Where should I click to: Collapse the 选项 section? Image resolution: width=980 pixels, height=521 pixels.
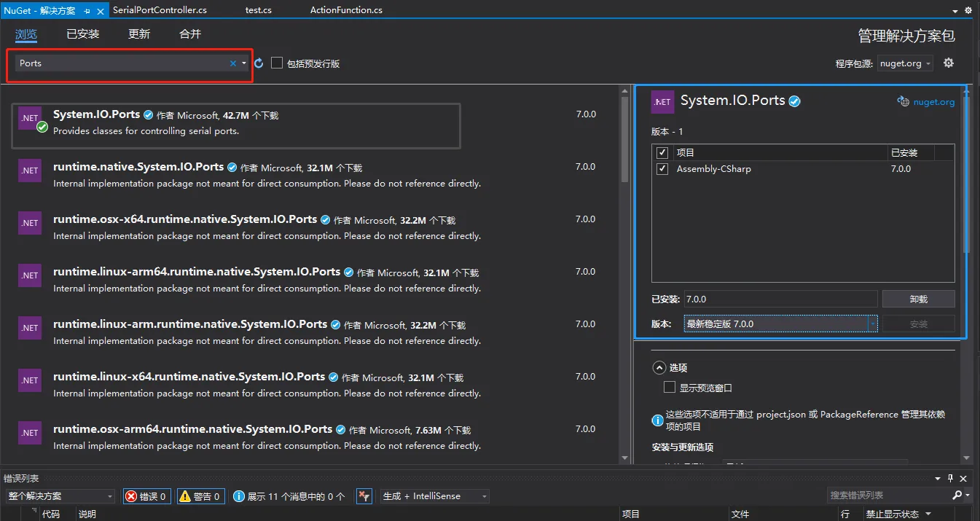point(659,368)
